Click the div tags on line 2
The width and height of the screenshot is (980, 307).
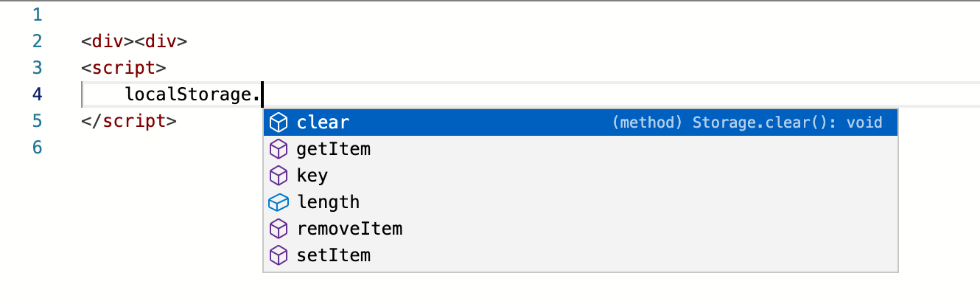coord(134,41)
